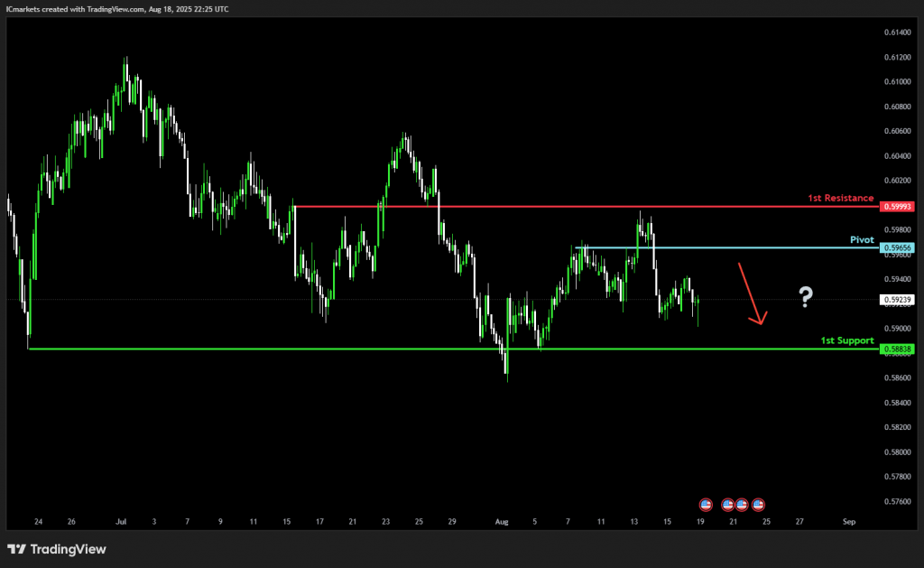Click the '13' date axis label
This screenshot has width=924, height=568.
pyautogui.click(x=634, y=521)
